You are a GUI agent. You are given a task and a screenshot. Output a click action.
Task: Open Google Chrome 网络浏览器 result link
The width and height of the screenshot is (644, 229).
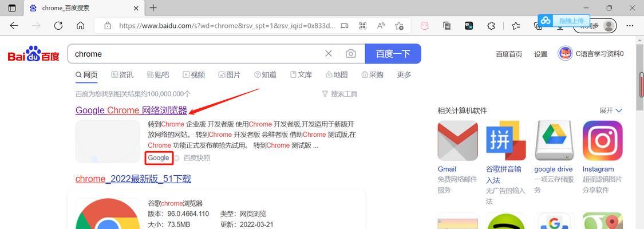[132, 110]
